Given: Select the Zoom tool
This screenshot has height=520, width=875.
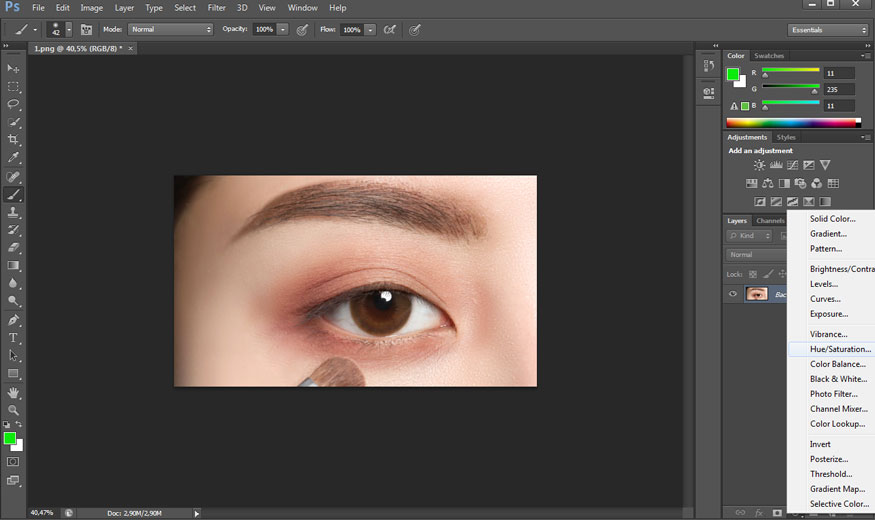Looking at the screenshot, I should click(13, 410).
